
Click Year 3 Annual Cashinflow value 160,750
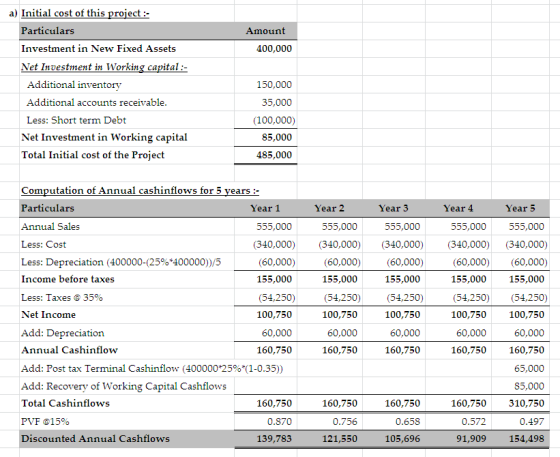[x=402, y=350]
